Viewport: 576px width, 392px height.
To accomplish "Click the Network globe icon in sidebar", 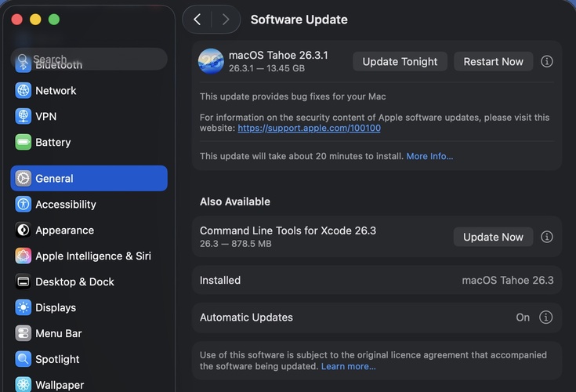I will [x=24, y=90].
